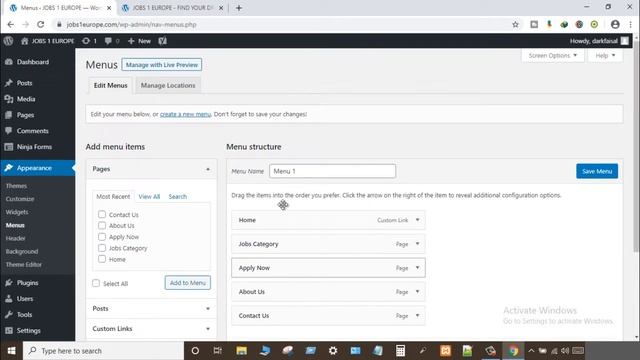Open Dashboard from the sidebar
The image size is (640, 360).
point(33,62)
